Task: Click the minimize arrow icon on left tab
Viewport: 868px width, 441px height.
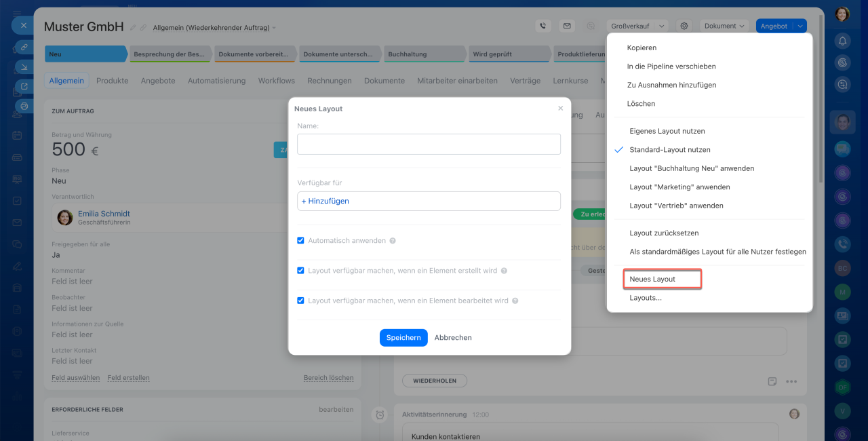Action: pos(24,67)
